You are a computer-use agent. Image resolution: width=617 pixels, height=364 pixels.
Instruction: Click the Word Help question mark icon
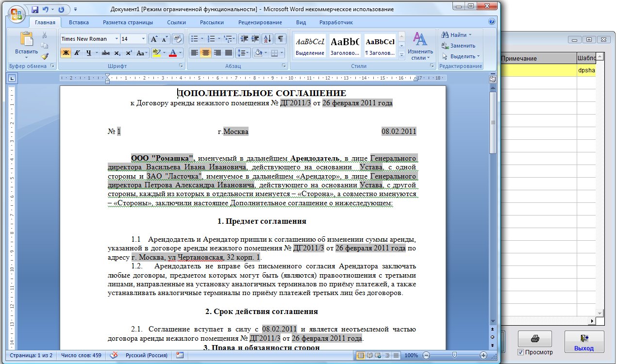[492, 22]
